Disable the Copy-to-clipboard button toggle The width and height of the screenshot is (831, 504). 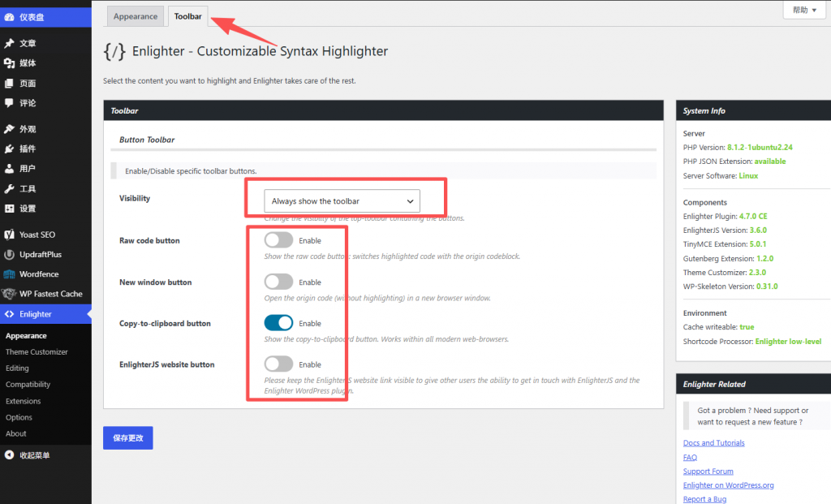[279, 323]
